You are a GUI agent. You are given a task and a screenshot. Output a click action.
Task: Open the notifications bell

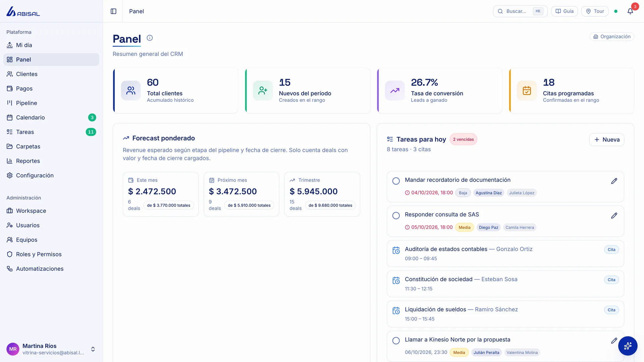point(630,11)
